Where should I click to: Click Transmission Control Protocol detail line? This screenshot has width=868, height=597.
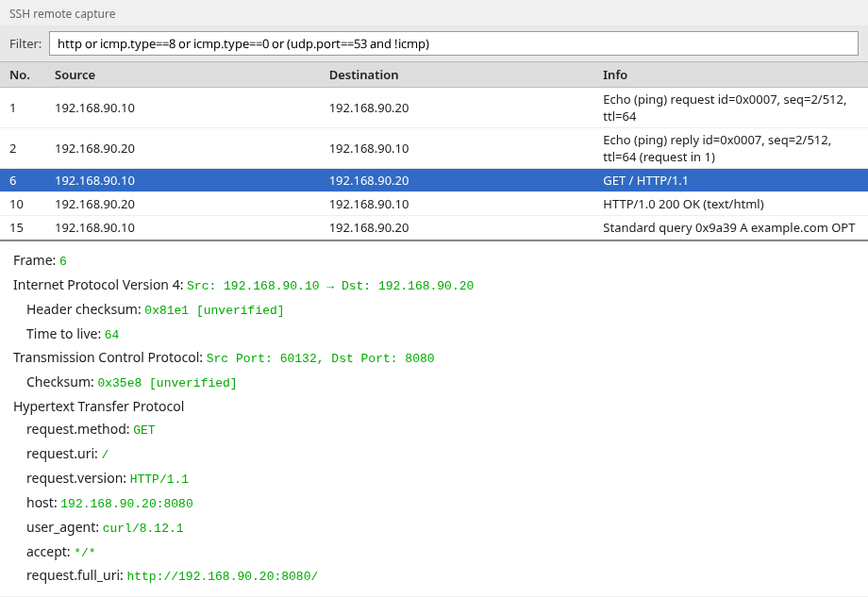224,358
